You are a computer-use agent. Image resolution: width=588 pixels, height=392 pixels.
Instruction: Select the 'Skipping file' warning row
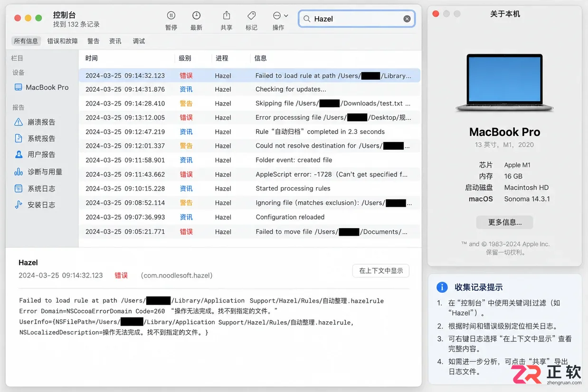(x=249, y=103)
